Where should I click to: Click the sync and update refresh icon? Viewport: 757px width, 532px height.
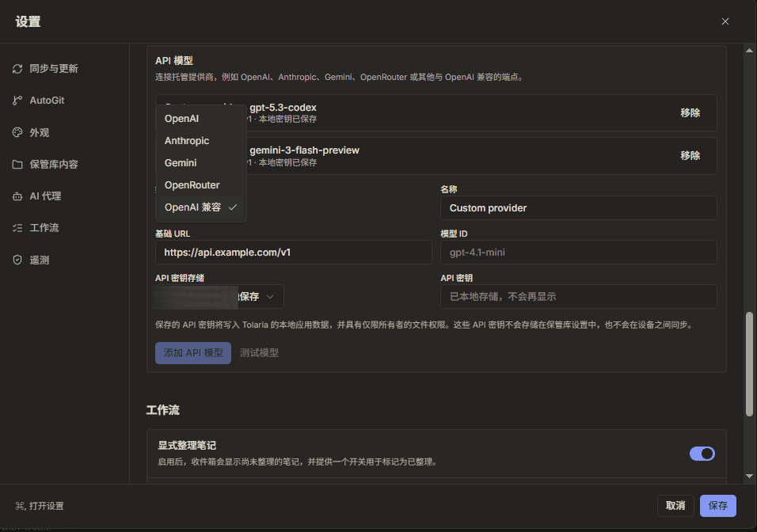pyautogui.click(x=17, y=69)
